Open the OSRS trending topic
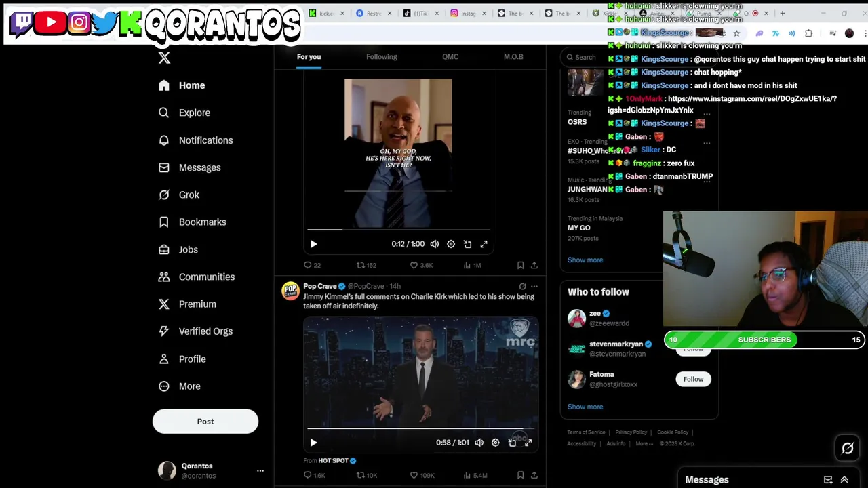Image resolution: width=868 pixels, height=488 pixels. 577,122
